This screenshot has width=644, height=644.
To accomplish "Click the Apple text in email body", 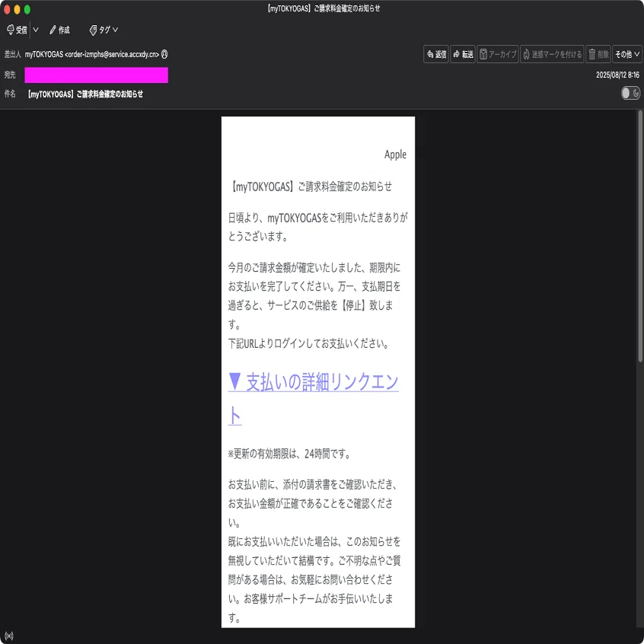I will 395,155.
